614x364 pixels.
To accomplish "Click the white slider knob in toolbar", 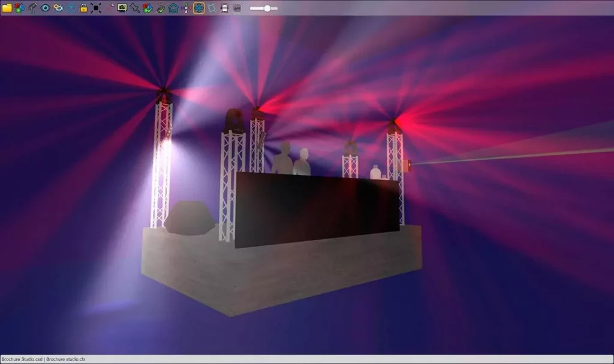I will 267,8.
